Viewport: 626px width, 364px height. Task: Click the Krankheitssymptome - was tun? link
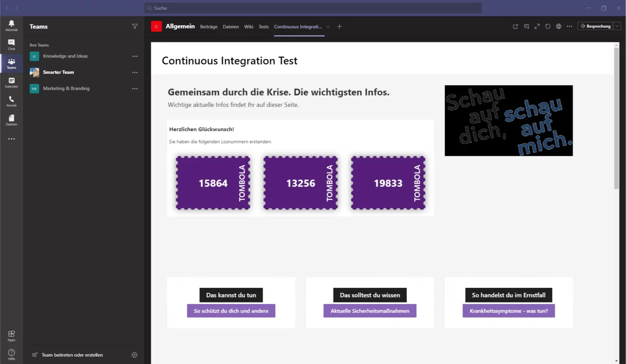click(x=508, y=310)
